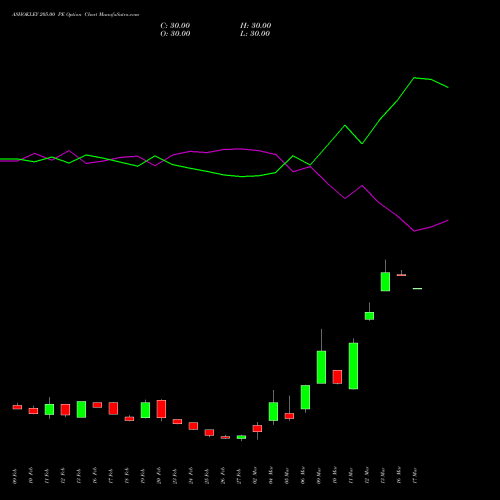The height and width of the screenshot is (500, 500).
Task: Click the 09 Mar date label
Action: click(x=319, y=476)
